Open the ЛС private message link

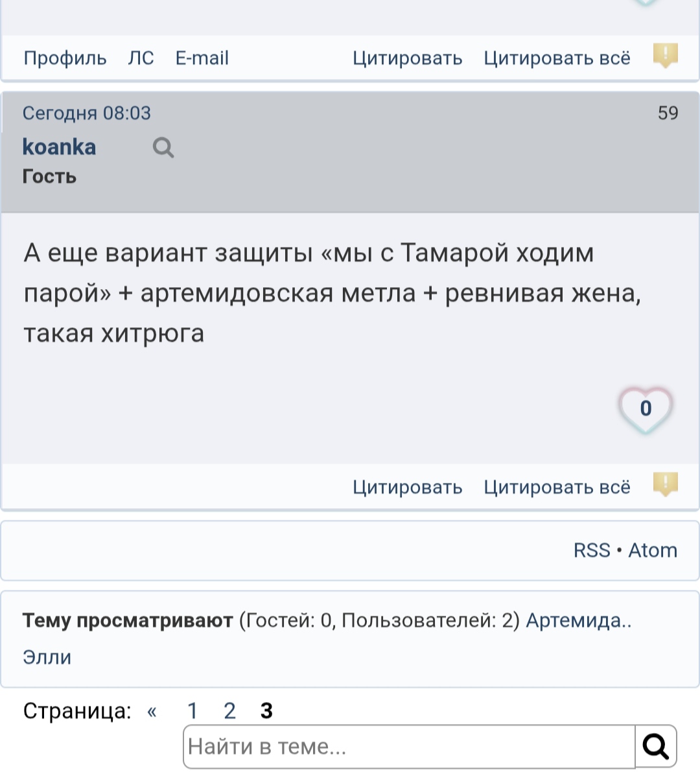coord(141,58)
